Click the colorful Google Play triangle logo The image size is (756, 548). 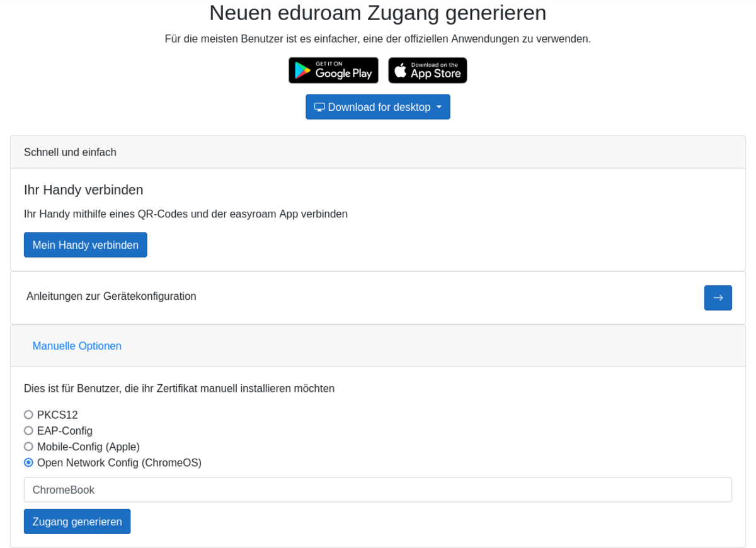click(x=302, y=71)
